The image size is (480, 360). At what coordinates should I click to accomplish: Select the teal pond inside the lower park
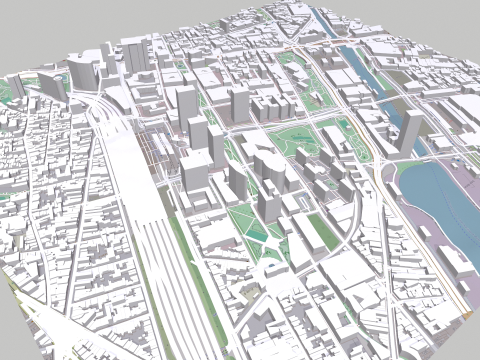pyautogui.click(x=256, y=236)
